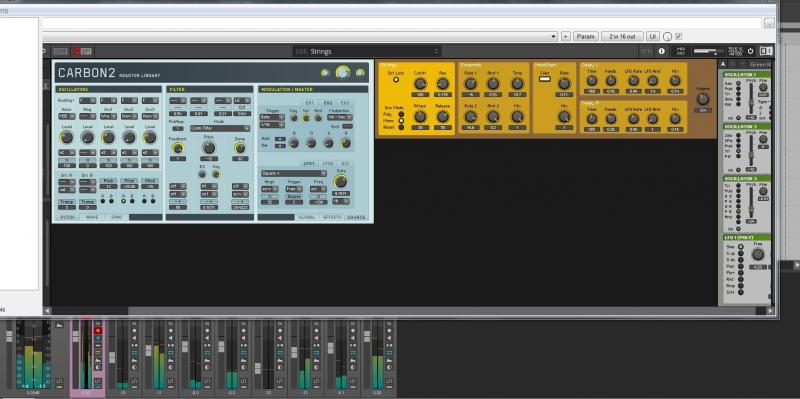Click the Delay L Time knob
The image size is (800, 399).
pos(591,81)
